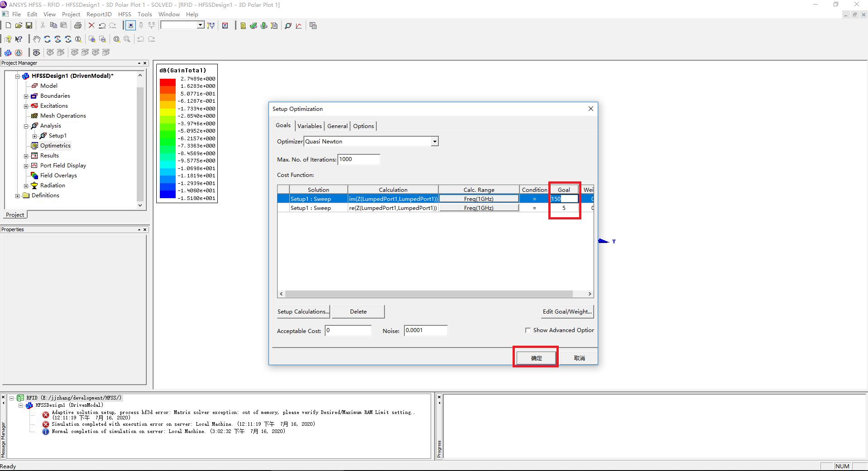Viewport: 868px width, 471px height.
Task: Expand the Excitations tree node
Action: 26,106
